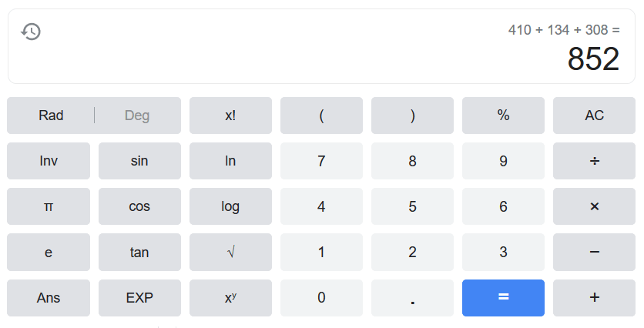Viewport: 644px width, 328px height.
Task: Toggle the Inv inverse functions key
Action: click(x=49, y=161)
